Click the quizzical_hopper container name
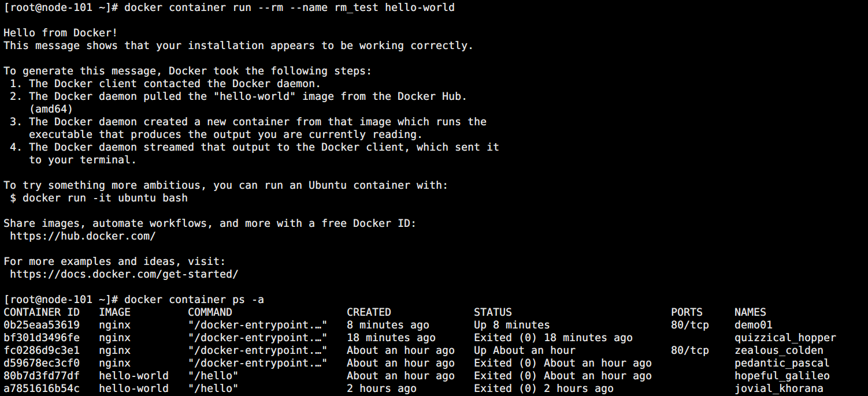This screenshot has height=396, width=868. [x=785, y=338]
